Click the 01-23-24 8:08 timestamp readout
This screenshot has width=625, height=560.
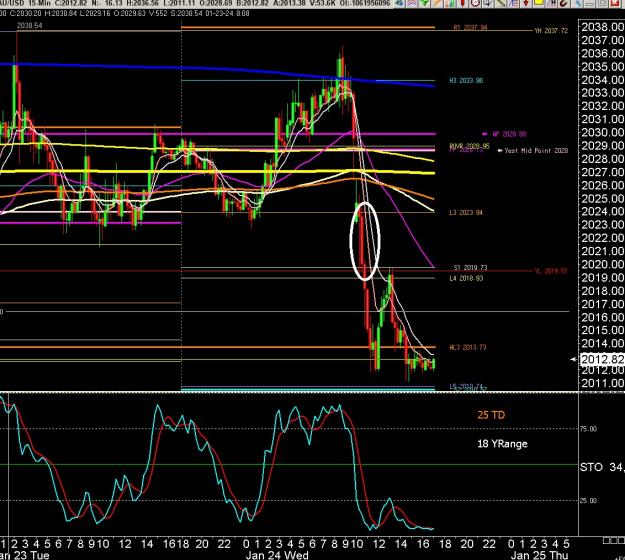[x=228, y=13]
